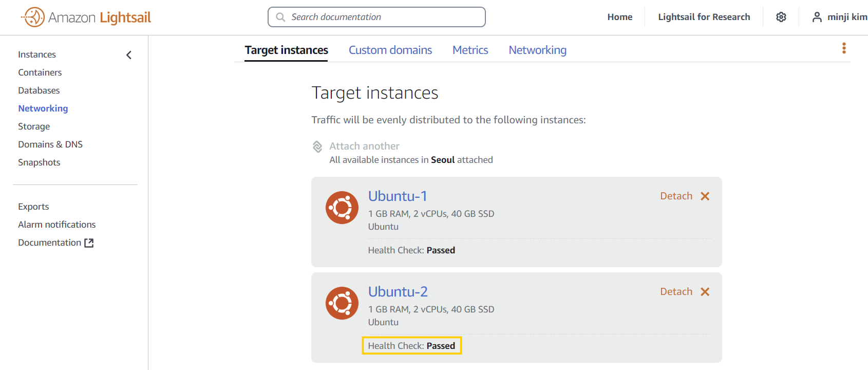
Task: Open settings gear icon
Action: 781,17
